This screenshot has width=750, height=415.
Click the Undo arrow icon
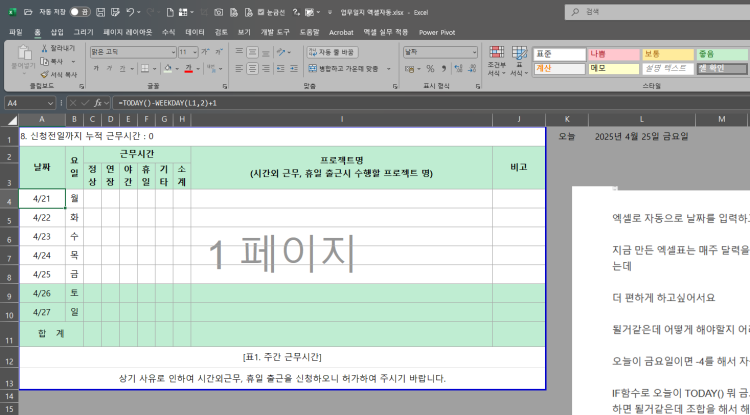tap(130, 12)
